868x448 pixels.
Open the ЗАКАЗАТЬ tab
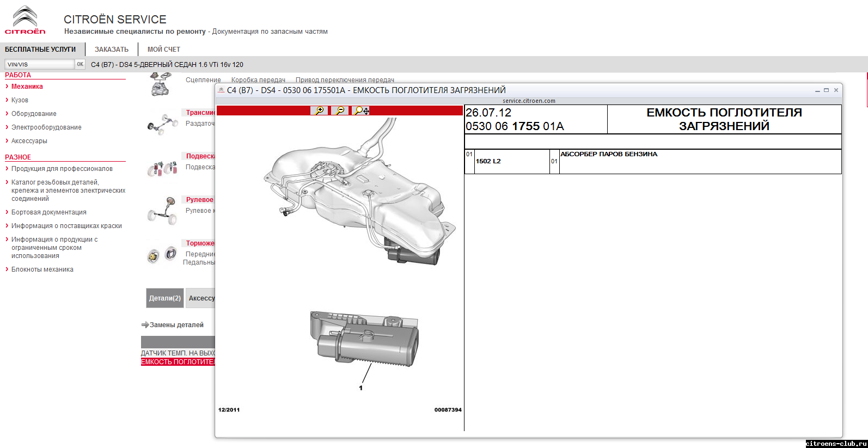pyautogui.click(x=112, y=50)
